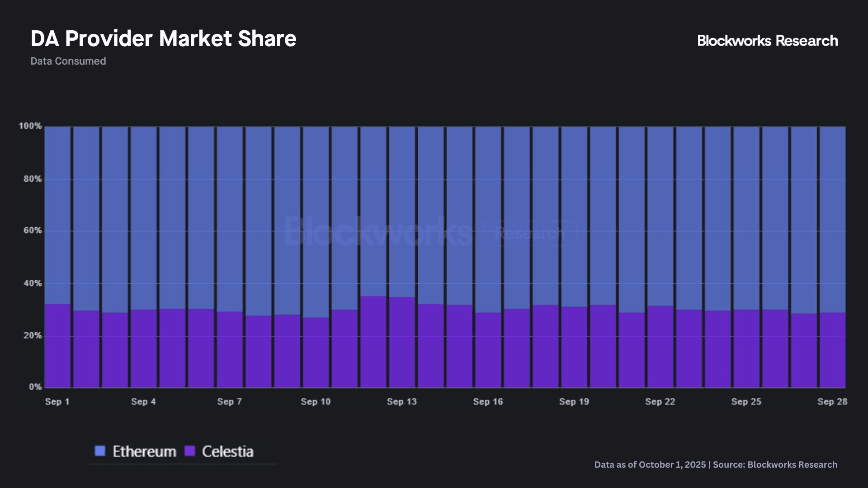Choose the Celestia segment of the Sep 22 bar
This screenshot has height=488, width=868.
click(660, 347)
